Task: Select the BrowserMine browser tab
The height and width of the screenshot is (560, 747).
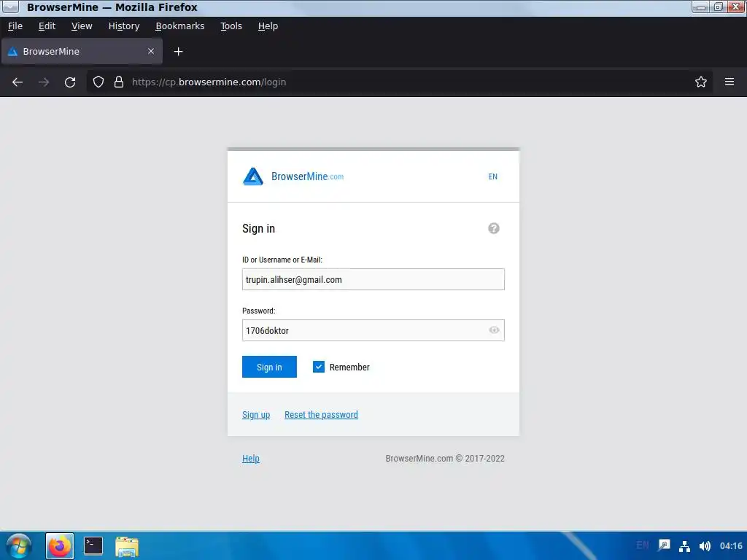Action: click(x=82, y=52)
